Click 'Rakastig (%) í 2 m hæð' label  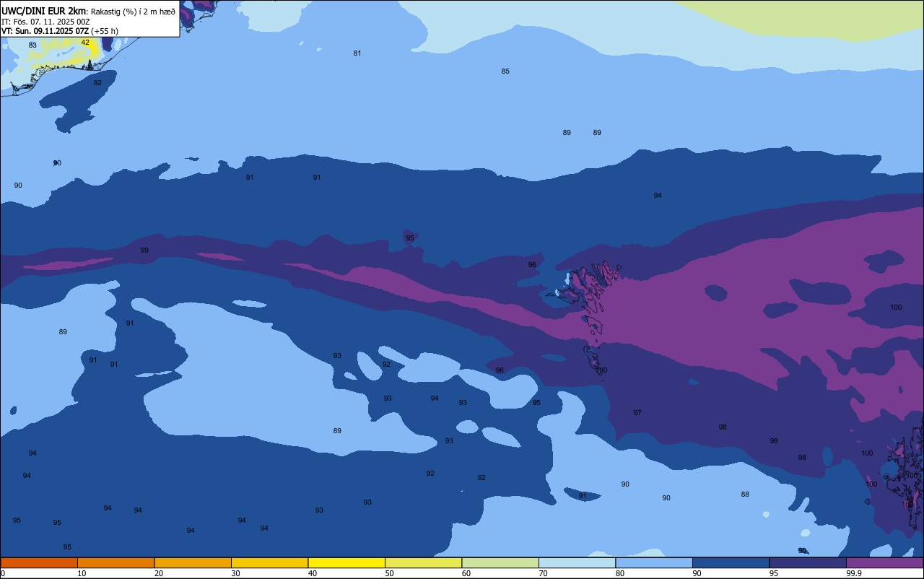point(133,12)
